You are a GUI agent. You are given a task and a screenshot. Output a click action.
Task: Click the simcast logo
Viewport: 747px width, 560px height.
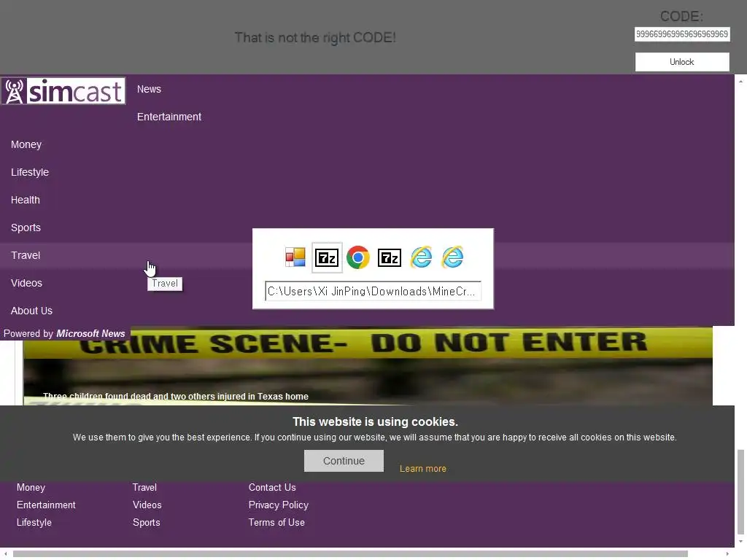click(x=63, y=90)
